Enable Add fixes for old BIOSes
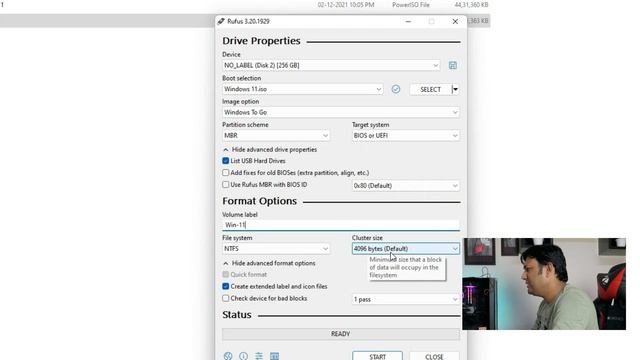The image size is (640, 360). 226,173
